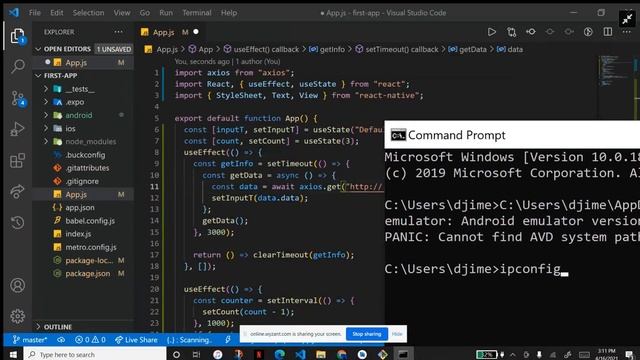Open the Windows Start menu
This screenshot has width=640, height=360.
pos(13,354)
